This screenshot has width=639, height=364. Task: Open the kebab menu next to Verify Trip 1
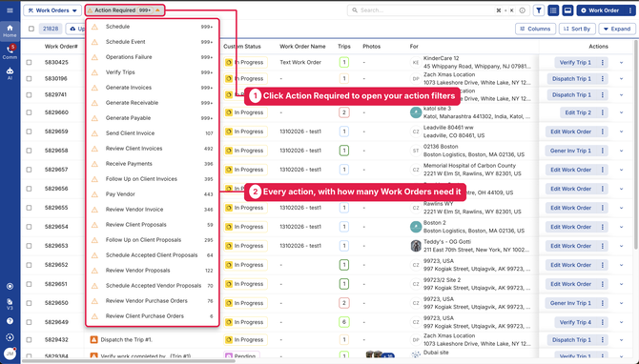[x=603, y=62]
